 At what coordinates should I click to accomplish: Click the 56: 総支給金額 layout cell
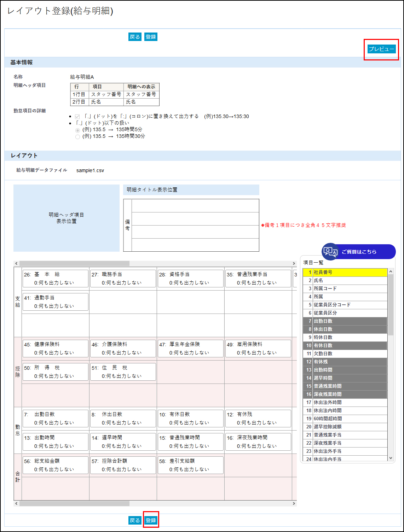(x=56, y=465)
